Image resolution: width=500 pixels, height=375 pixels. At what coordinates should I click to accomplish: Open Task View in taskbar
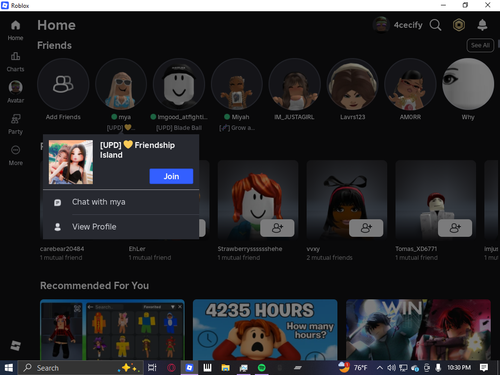click(152, 368)
